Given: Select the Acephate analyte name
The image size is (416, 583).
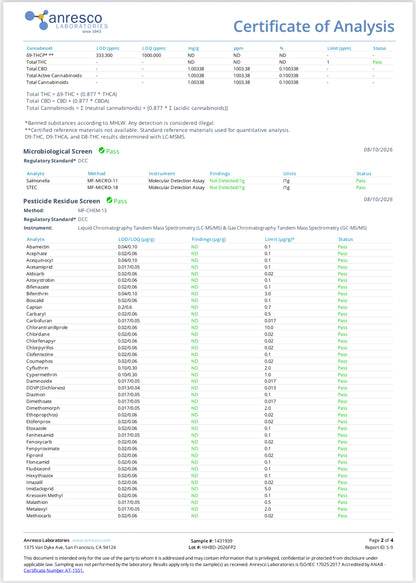Looking at the screenshot, I should coord(36,254).
